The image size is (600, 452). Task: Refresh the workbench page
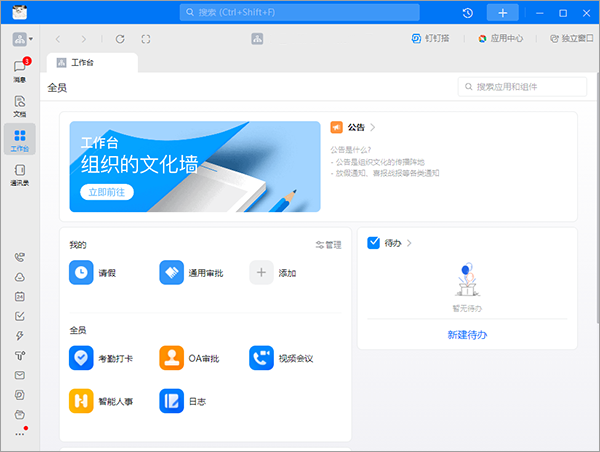(120, 39)
